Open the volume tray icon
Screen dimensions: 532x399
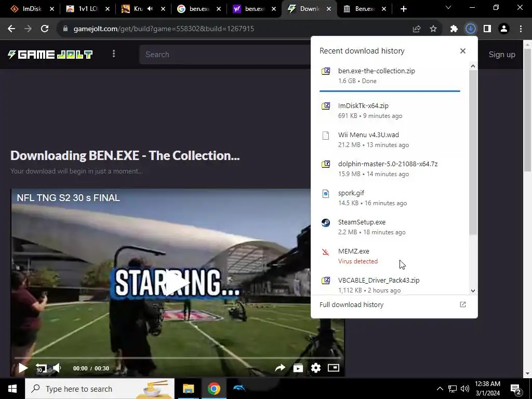[465, 389]
